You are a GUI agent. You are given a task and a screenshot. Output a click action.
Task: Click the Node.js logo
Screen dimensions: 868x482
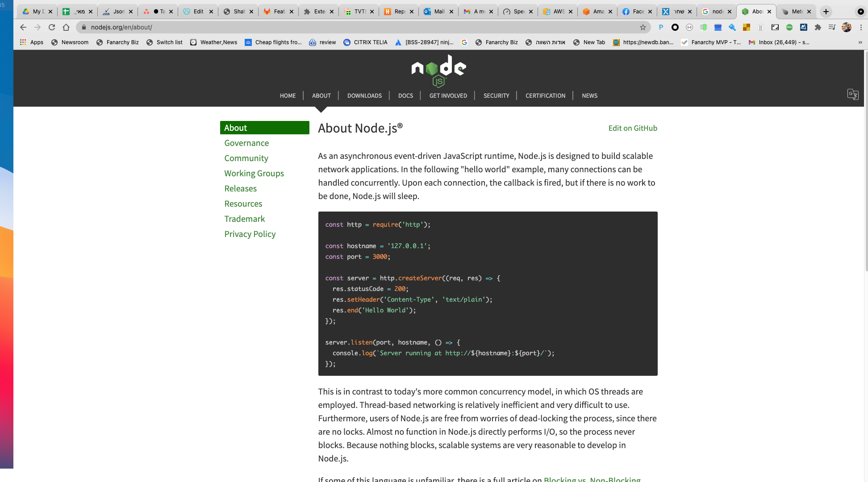pos(438,71)
